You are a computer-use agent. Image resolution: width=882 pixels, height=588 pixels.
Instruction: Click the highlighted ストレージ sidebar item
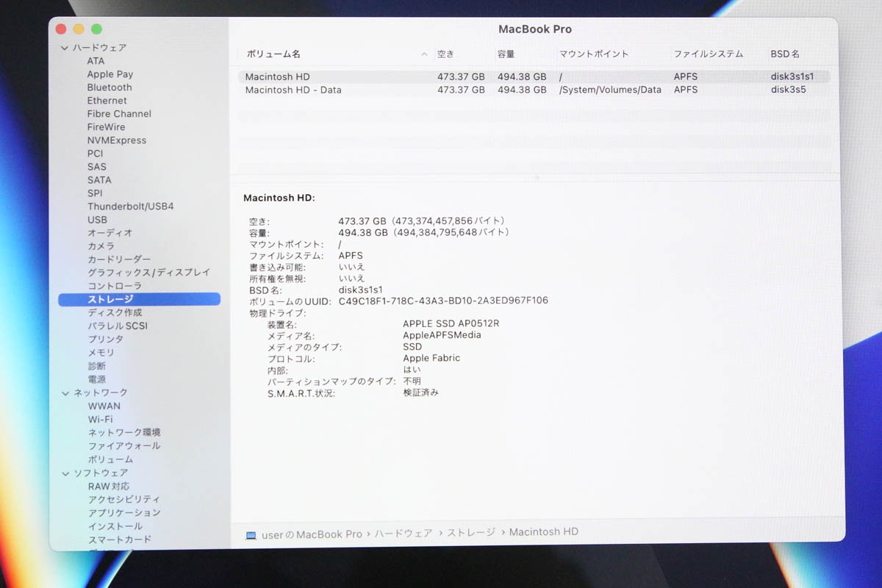(x=139, y=299)
